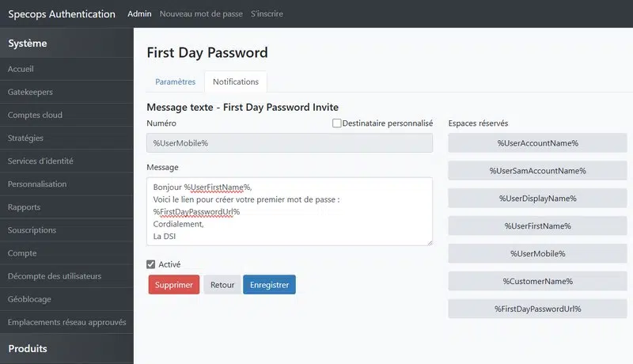Switch to the Paramètres tab
This screenshot has height=364, width=633.
175,82
